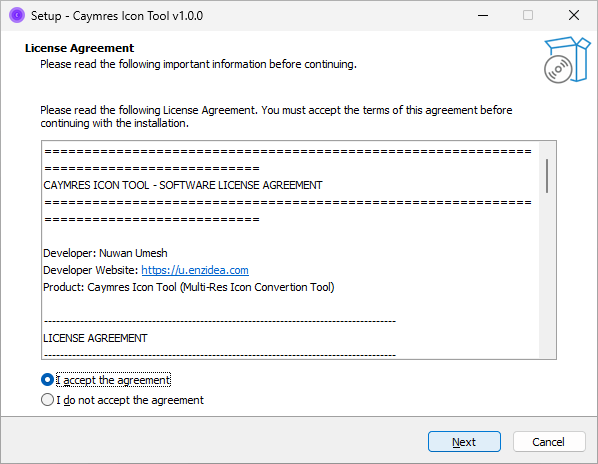This screenshot has width=598, height=464.
Task: Proceed with the Next button
Action: pyautogui.click(x=464, y=442)
